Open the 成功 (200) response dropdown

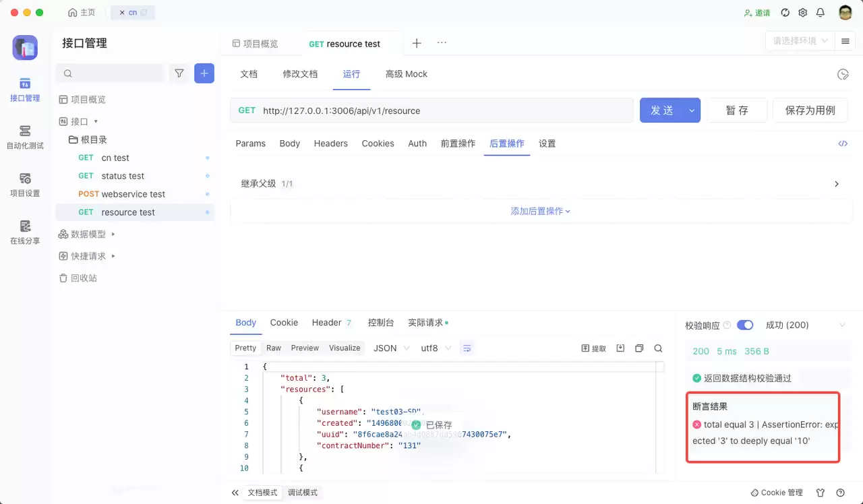coord(805,325)
